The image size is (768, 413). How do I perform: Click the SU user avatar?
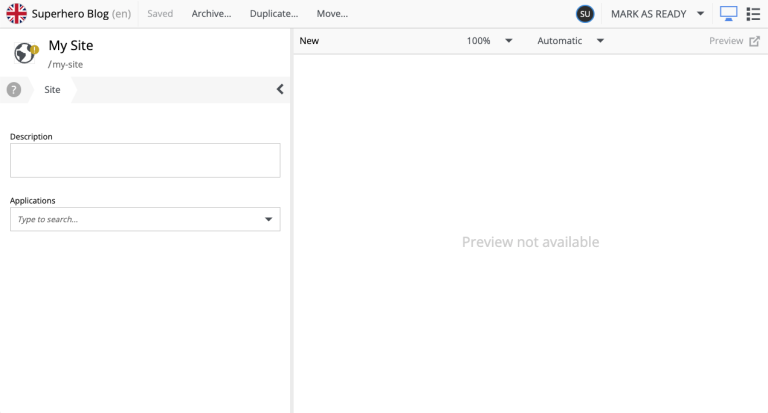click(585, 14)
